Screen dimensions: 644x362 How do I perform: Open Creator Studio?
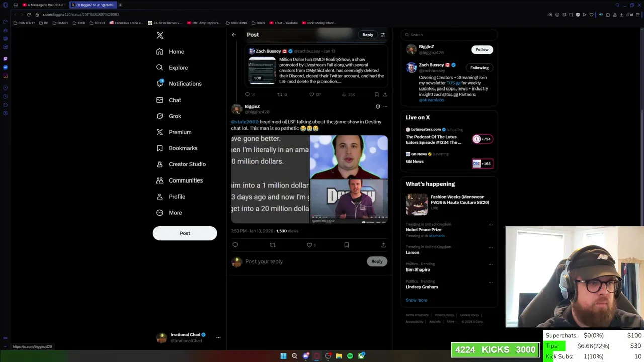tap(181, 164)
